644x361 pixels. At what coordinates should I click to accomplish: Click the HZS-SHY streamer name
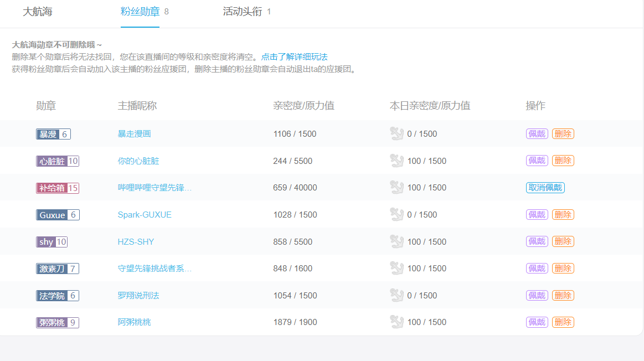click(136, 241)
